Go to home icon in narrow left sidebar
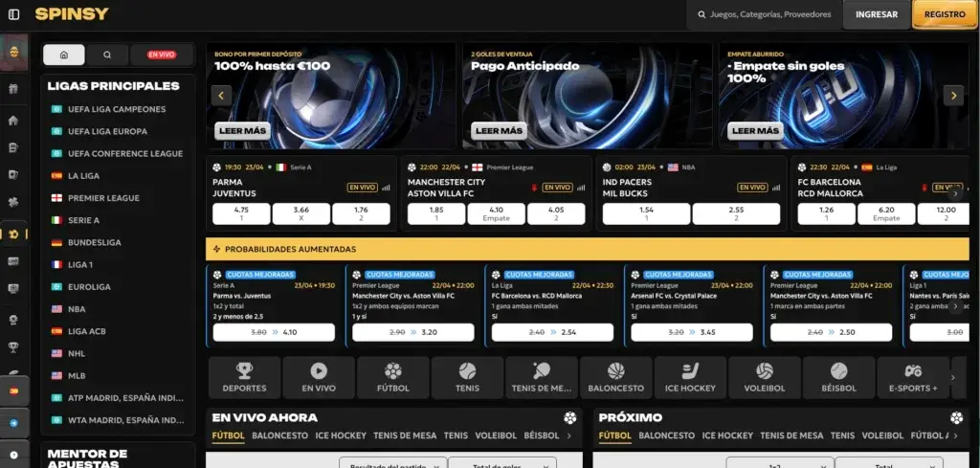Screen dimensions: 980x468 13,121
